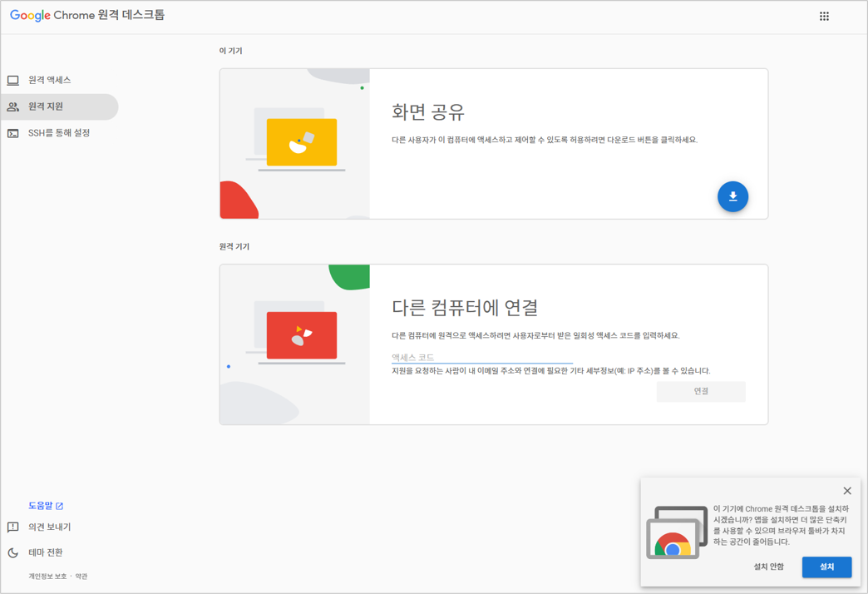Click the blue screen share download icon
The height and width of the screenshot is (594, 868).
click(732, 196)
